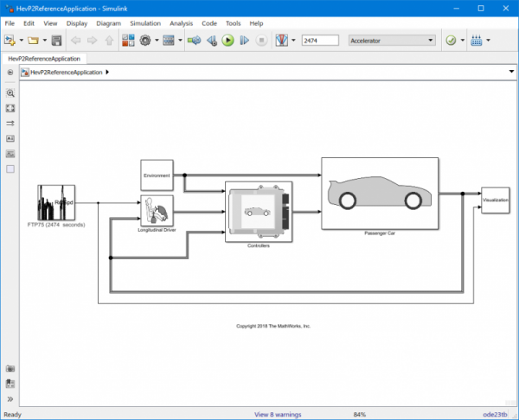This screenshot has width=519, height=420.
Task: Expand the simulation mode Accelerator dropdown
Action: click(431, 40)
